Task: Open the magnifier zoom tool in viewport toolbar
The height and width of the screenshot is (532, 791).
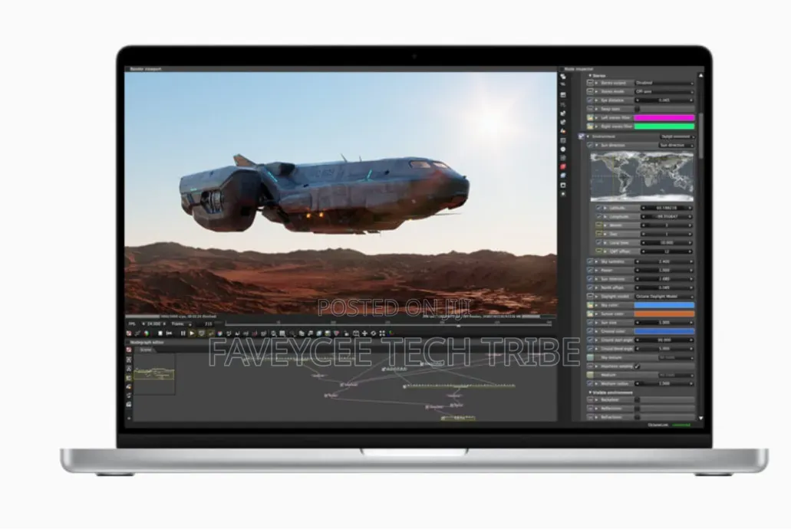Action: coord(273,333)
